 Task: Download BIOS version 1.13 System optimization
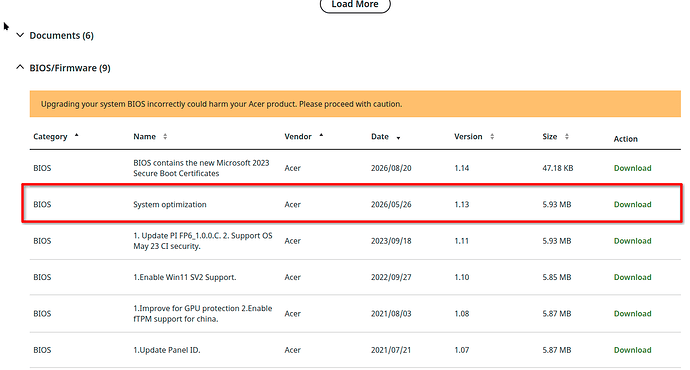point(632,205)
